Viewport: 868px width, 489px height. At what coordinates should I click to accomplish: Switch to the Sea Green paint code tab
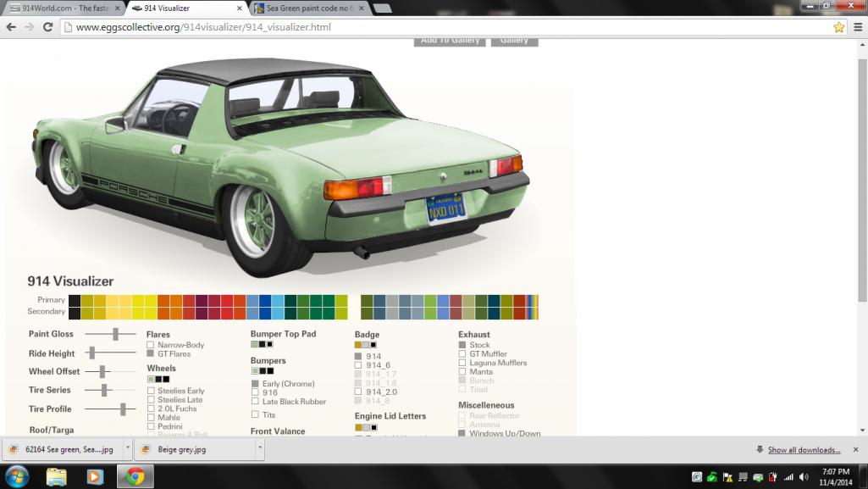click(x=309, y=8)
